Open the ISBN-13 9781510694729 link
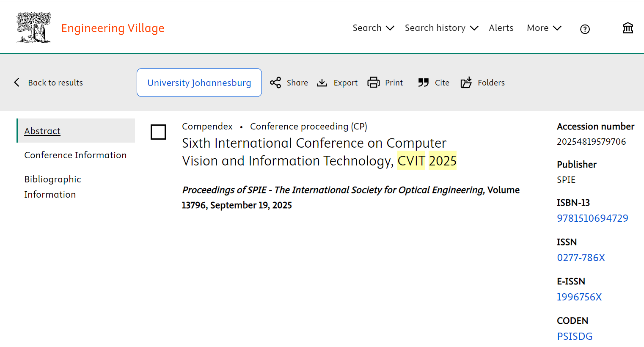 point(592,218)
